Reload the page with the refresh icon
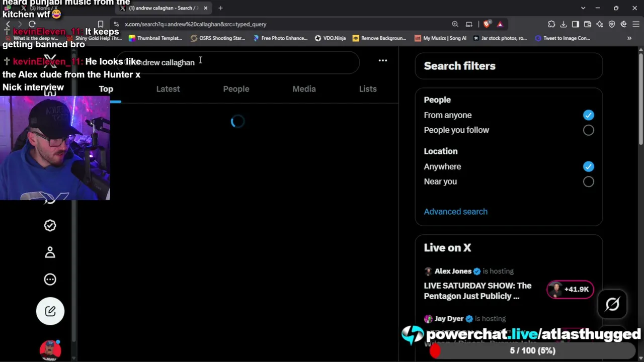Screen dimensions: 644x362 [x=32, y=24]
